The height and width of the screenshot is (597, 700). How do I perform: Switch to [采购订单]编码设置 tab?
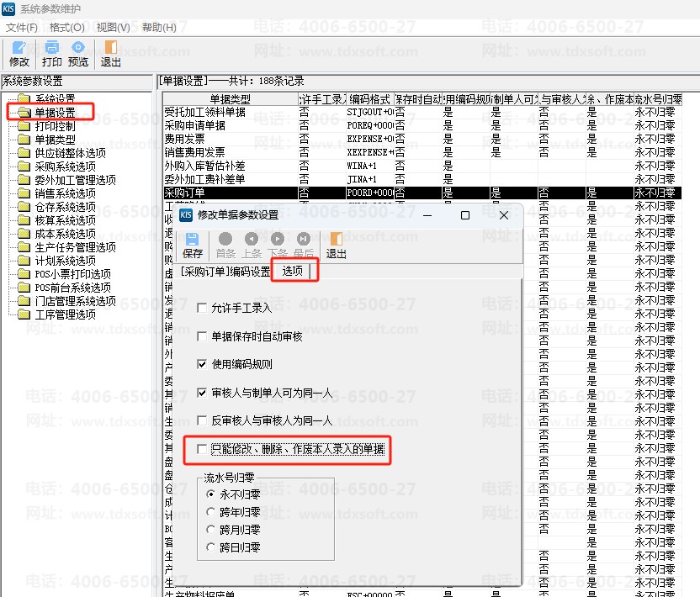pyautogui.click(x=225, y=272)
